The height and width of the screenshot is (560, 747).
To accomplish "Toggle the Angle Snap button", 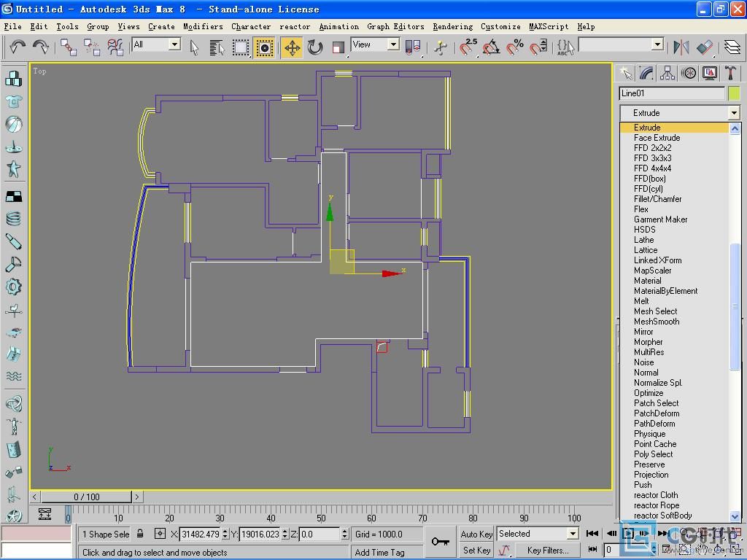I will [491, 47].
